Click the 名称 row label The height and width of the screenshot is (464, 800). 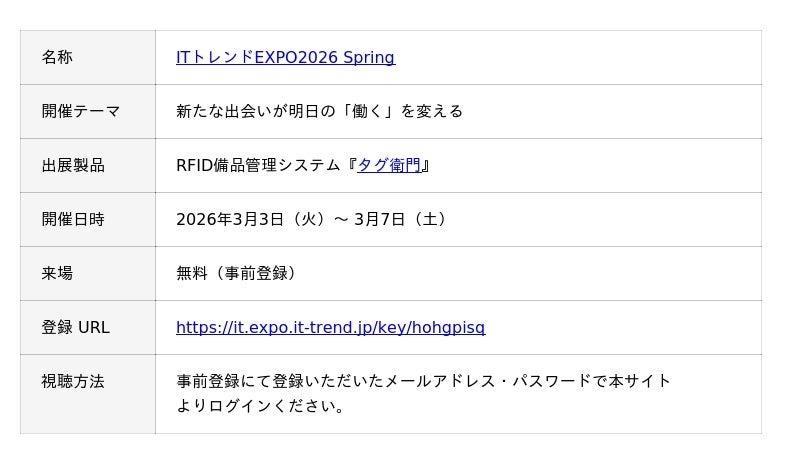(57, 57)
